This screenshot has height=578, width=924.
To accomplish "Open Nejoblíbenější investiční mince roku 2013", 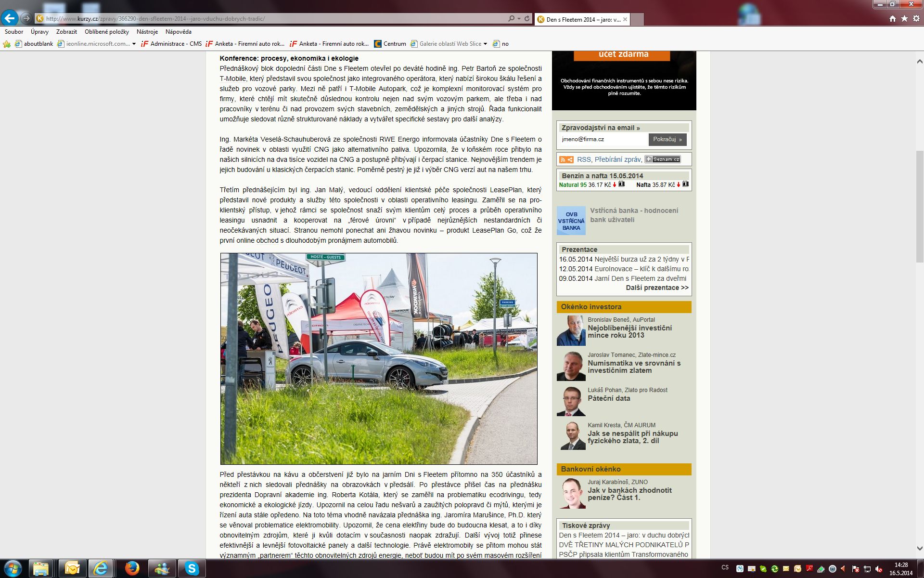I will 629,331.
